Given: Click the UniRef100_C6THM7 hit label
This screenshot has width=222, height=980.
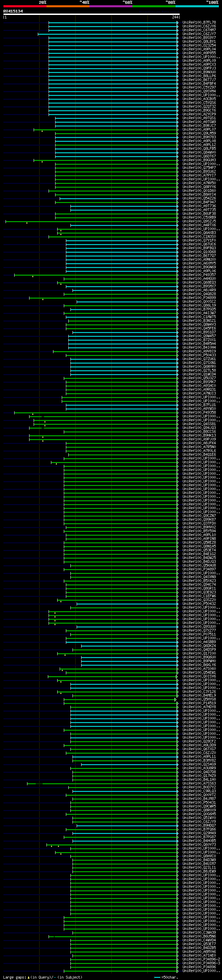Looking at the screenshot, I should 199,30.
